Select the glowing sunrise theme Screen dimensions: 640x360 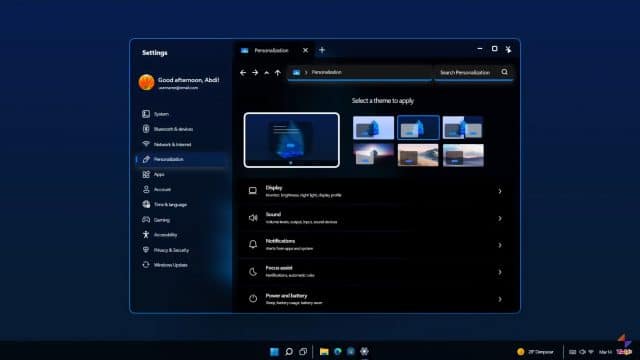373,155
